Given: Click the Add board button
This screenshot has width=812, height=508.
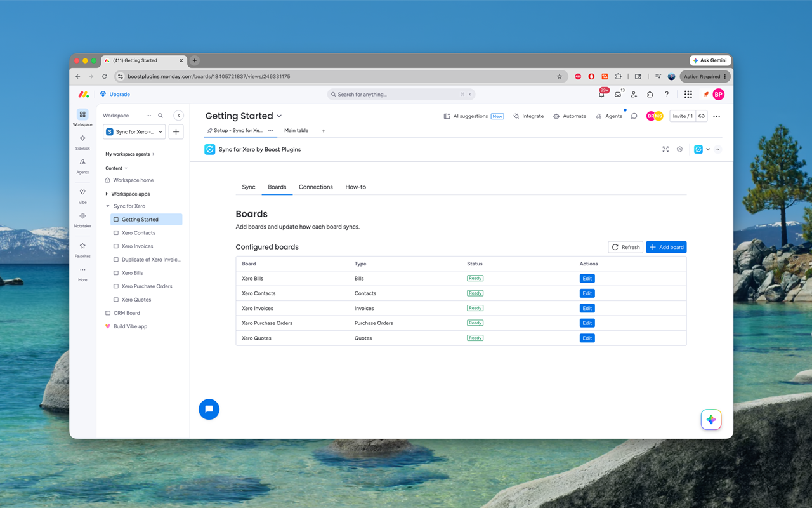Looking at the screenshot, I should [x=666, y=247].
